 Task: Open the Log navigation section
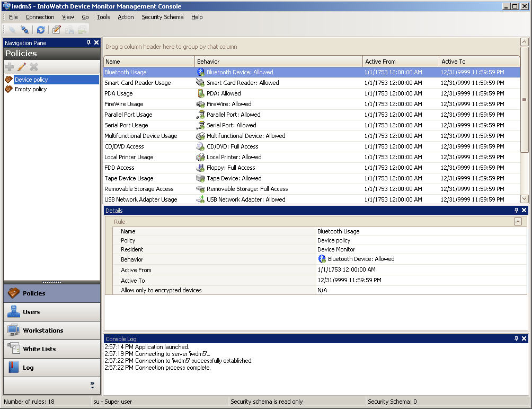click(52, 368)
